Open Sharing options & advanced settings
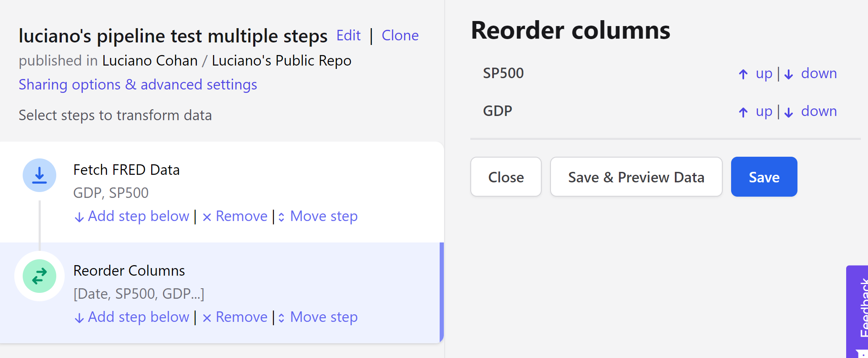The image size is (868, 358). pos(138,85)
